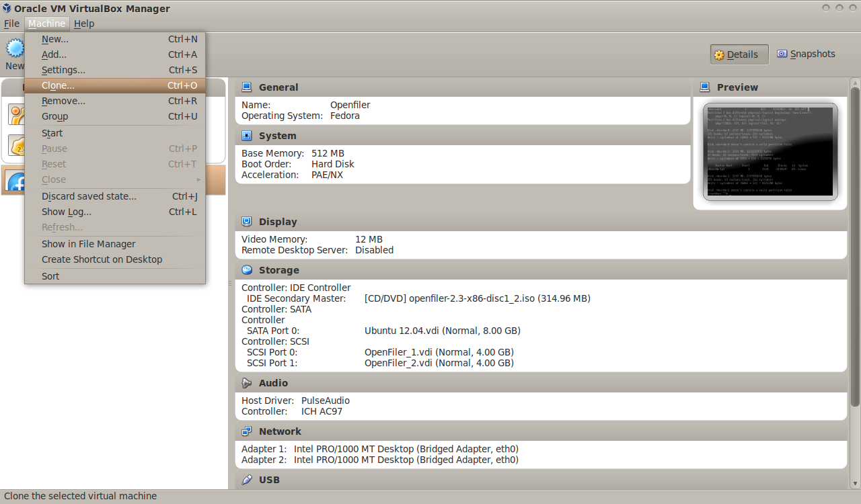Open Show Log... from the menu
Image resolution: width=861 pixels, height=504 pixels.
tap(115, 212)
